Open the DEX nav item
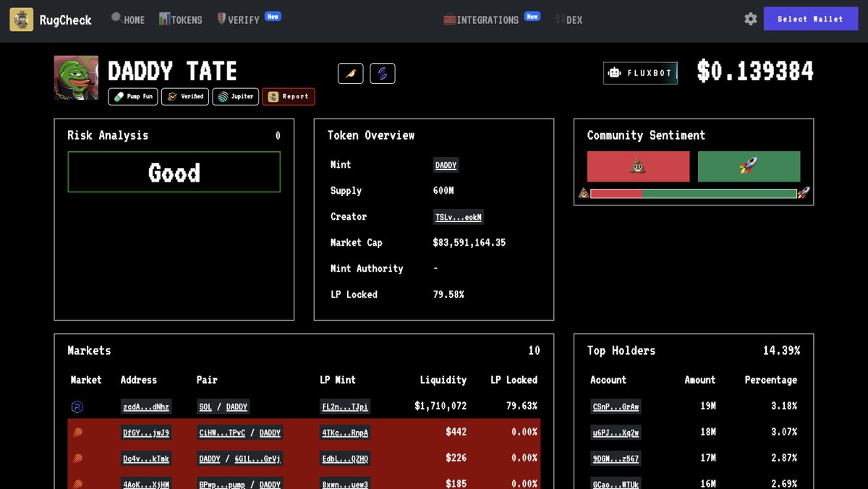The image size is (868, 489). coord(569,20)
